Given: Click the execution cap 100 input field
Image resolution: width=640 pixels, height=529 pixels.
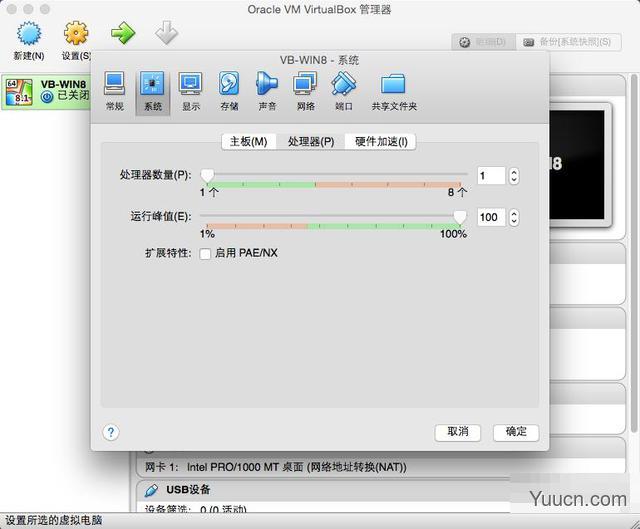Looking at the screenshot, I should (x=491, y=217).
